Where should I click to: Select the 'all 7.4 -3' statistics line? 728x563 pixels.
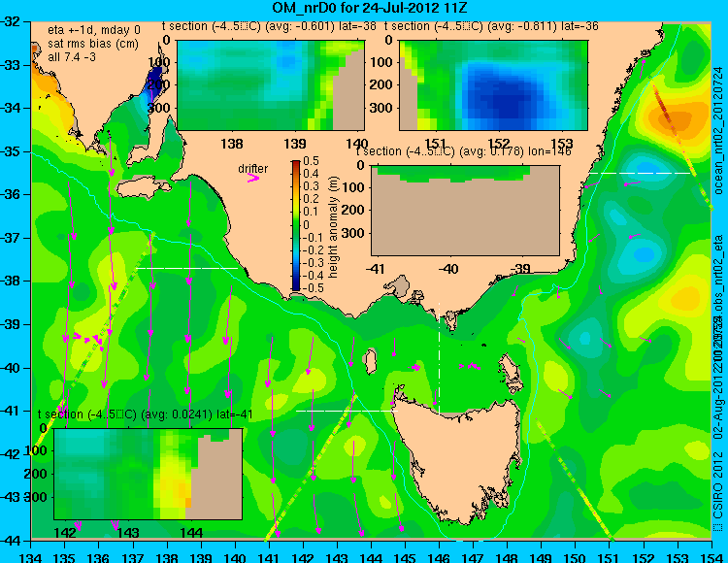click(72, 56)
